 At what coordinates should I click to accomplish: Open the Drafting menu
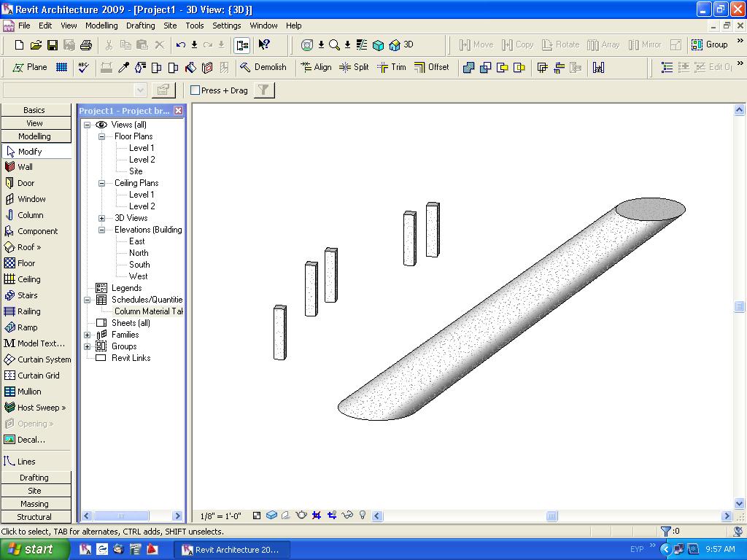click(140, 26)
